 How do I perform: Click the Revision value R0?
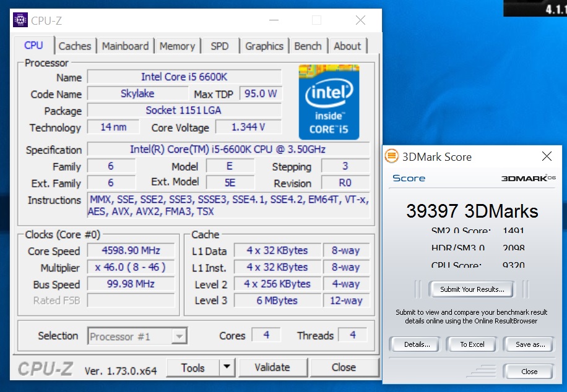point(345,183)
